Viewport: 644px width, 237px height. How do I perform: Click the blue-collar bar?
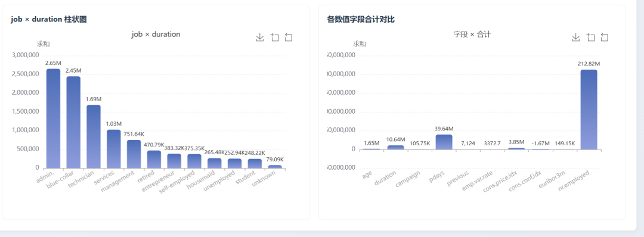pos(73,122)
